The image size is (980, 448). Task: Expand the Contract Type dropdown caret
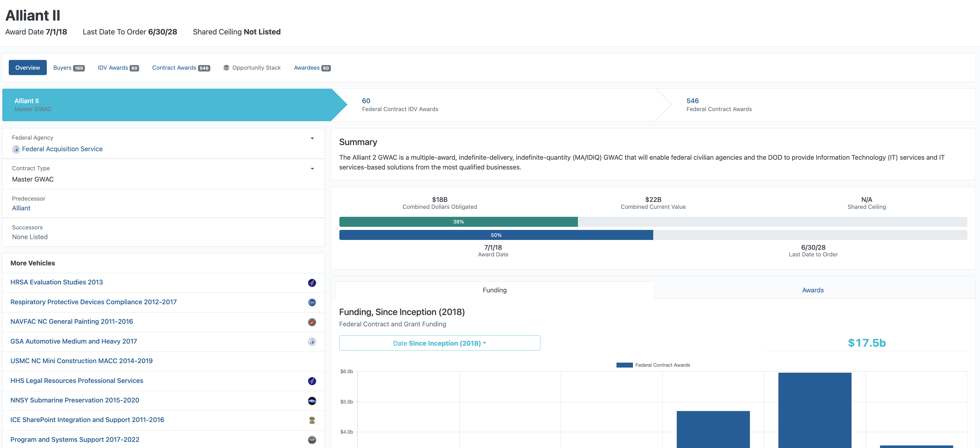pyautogui.click(x=312, y=169)
